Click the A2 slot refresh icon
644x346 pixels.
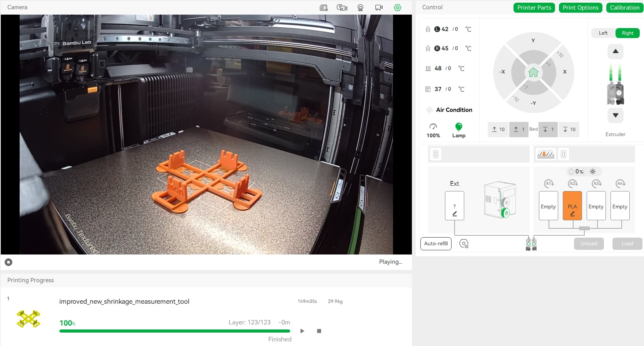(572, 184)
